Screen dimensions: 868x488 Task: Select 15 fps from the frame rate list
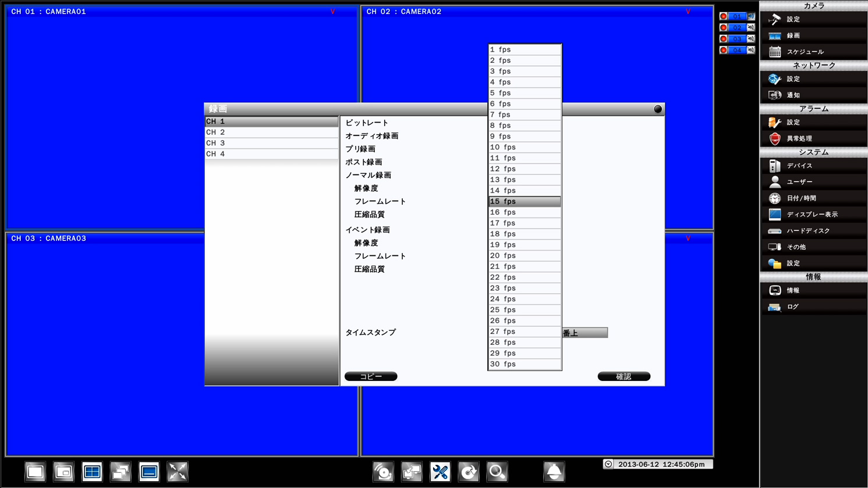coord(523,201)
